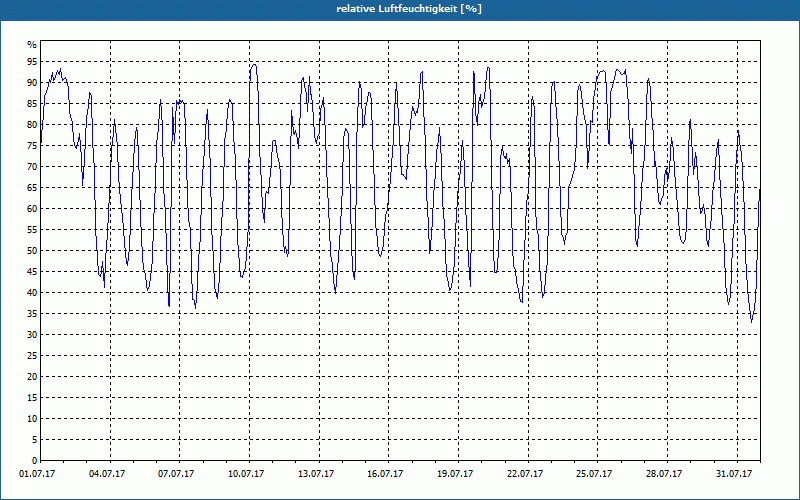Select the y-axis value 65
Image resolution: width=800 pixels, height=500 pixels.
(32, 188)
